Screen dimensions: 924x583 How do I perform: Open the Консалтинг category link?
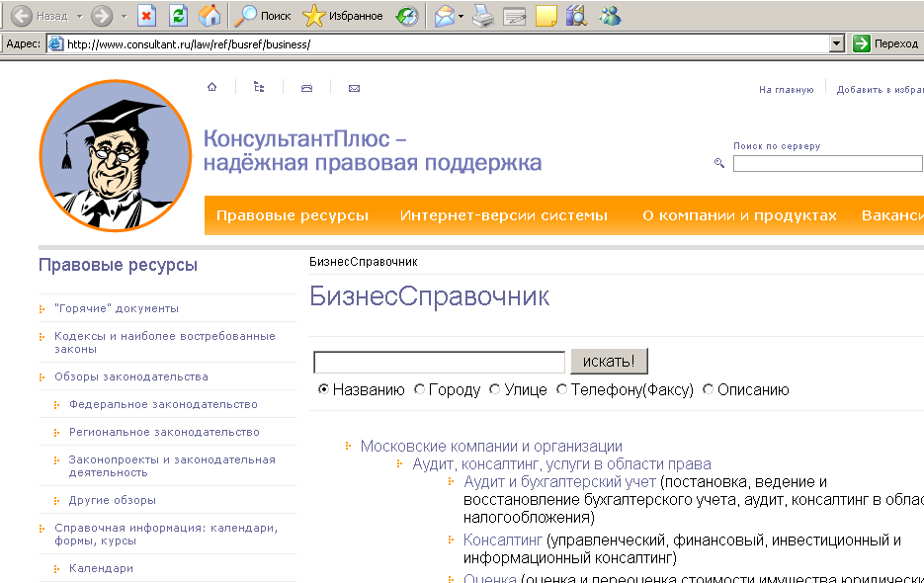pos(503,540)
